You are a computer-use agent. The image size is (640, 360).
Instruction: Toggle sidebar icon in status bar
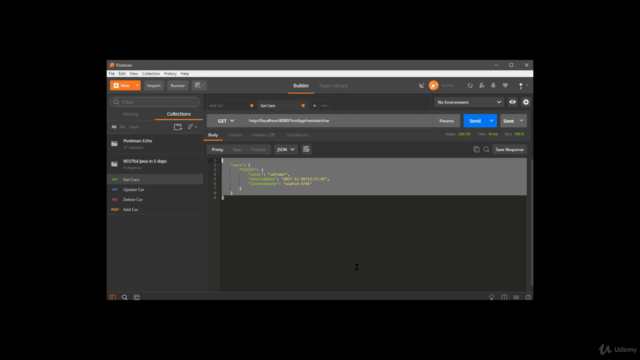[113, 297]
